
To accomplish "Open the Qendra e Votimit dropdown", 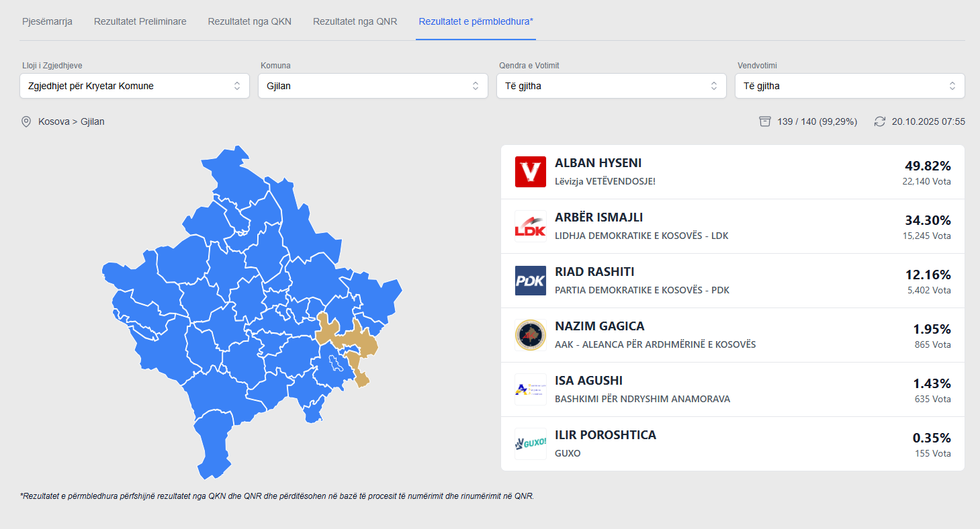I will tap(611, 86).
